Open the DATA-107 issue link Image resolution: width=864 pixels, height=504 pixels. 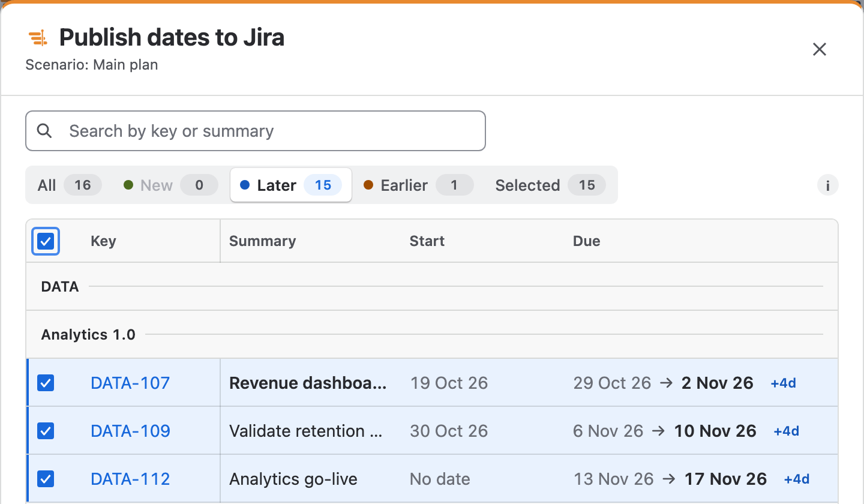coord(130,383)
